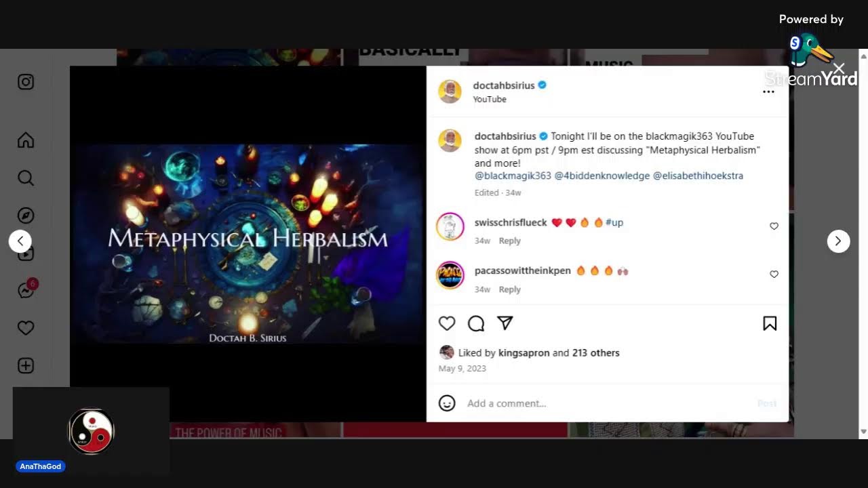Open swisschrisflueck's avatar

coord(450,226)
